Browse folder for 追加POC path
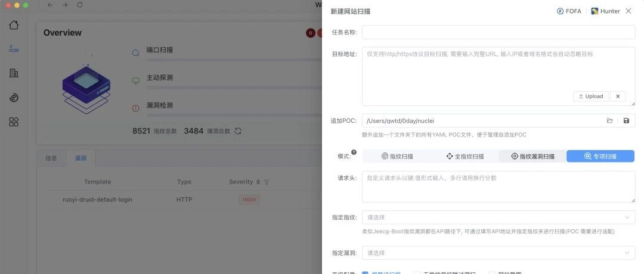Viewport: 644px width, 274px height. point(610,120)
